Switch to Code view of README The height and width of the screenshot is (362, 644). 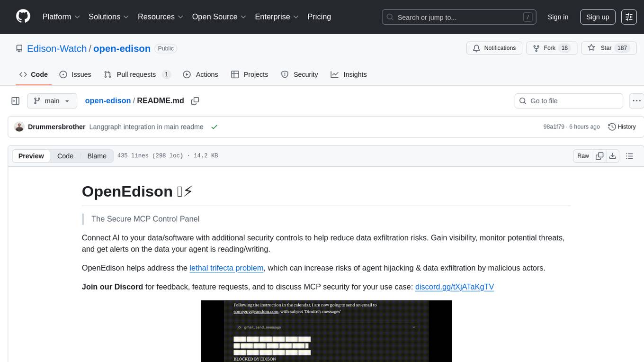point(65,156)
